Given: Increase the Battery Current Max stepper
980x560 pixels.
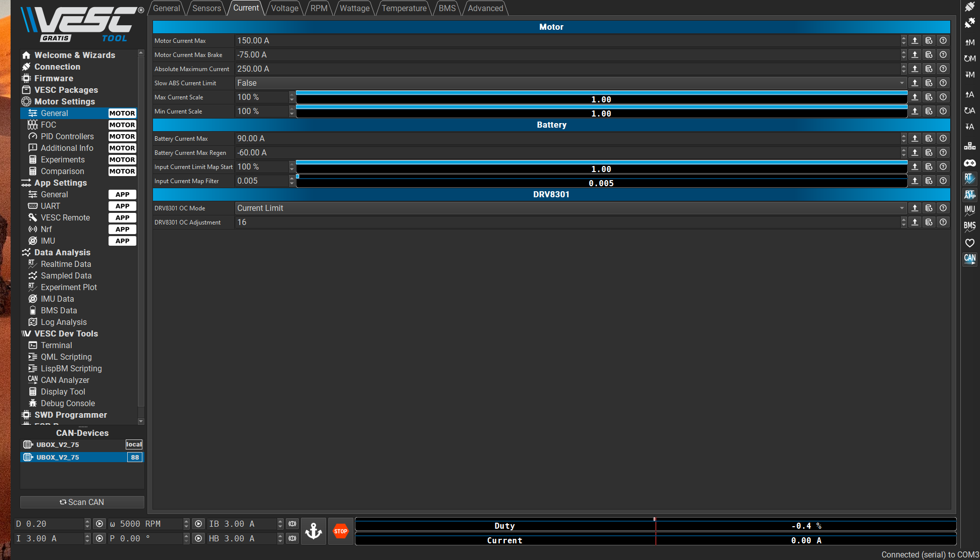Looking at the screenshot, I should pos(904,136).
